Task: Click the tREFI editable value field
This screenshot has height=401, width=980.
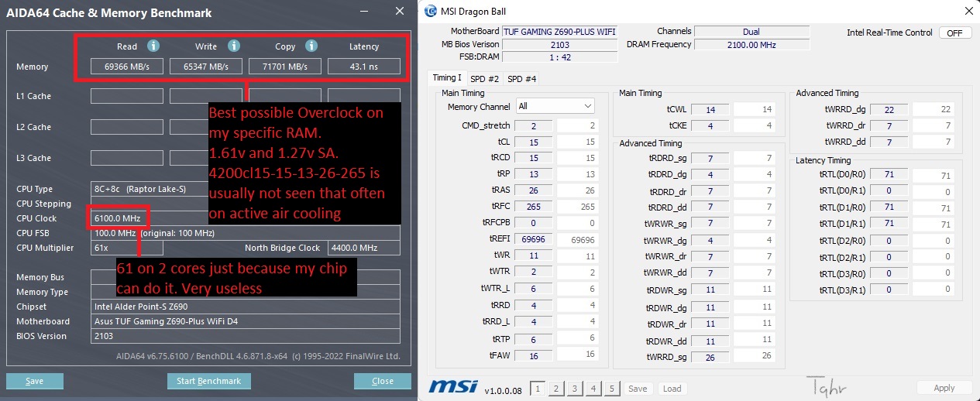Action: pos(575,240)
